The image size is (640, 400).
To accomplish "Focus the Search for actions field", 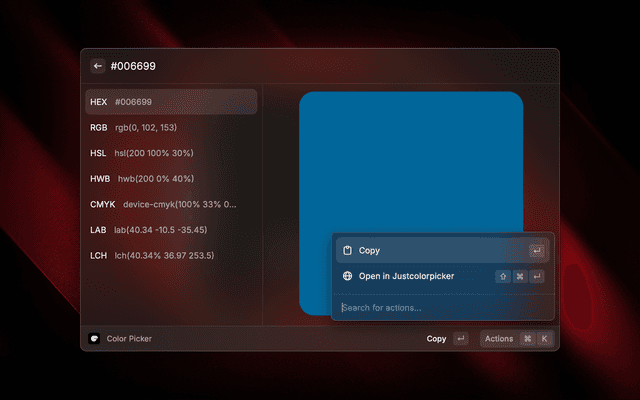I will pos(442,308).
